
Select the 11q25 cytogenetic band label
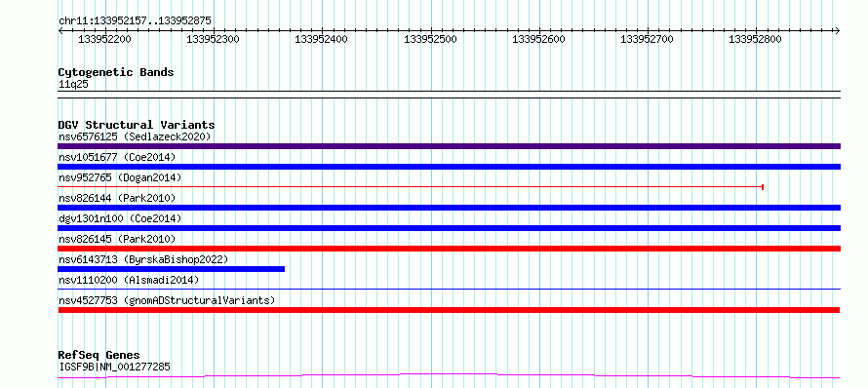pos(73,85)
